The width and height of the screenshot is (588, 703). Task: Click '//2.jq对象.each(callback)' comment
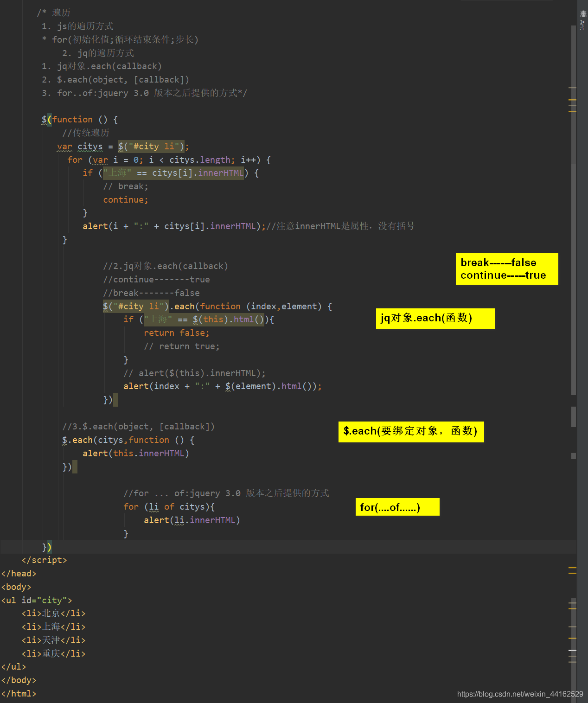(x=166, y=266)
